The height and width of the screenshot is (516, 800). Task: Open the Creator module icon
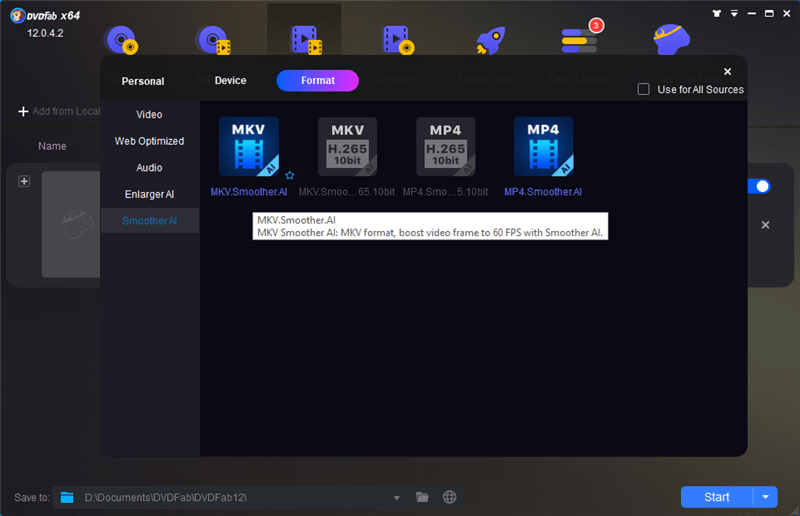(397, 40)
